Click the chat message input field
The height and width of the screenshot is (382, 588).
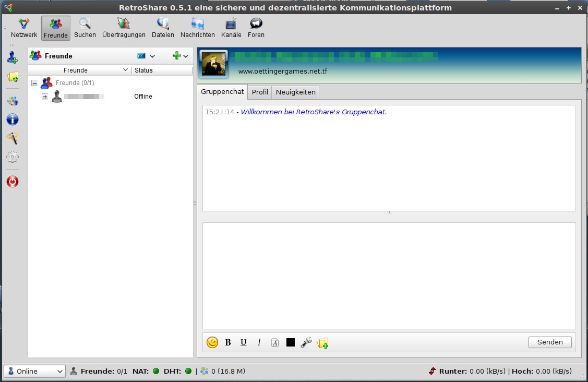389,276
